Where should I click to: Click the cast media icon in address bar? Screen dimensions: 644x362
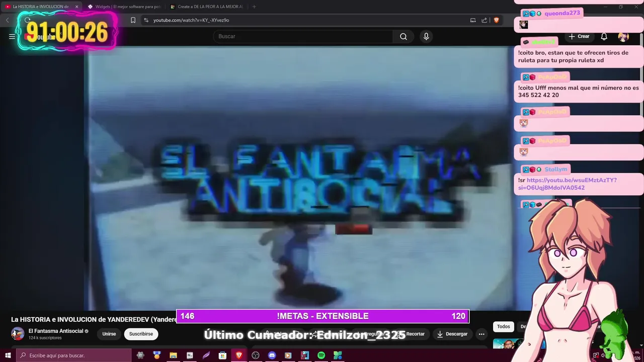click(x=473, y=20)
